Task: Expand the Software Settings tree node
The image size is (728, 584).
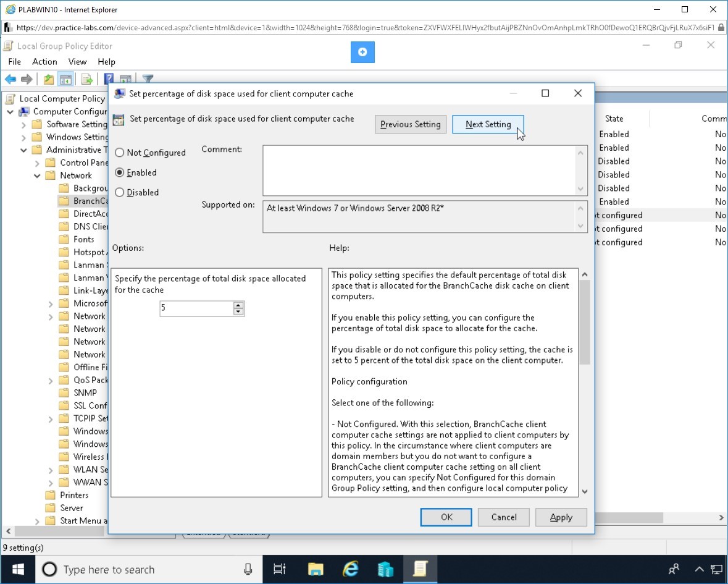Action: click(x=23, y=124)
